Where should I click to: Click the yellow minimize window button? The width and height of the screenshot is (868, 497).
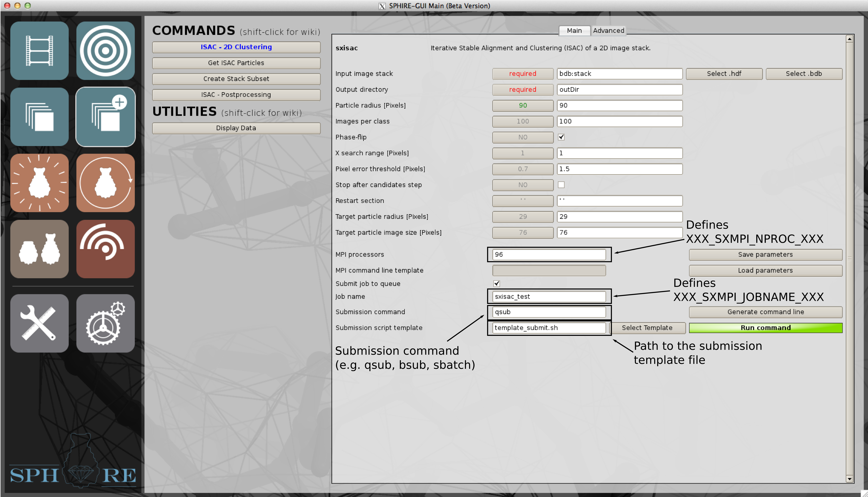point(17,6)
